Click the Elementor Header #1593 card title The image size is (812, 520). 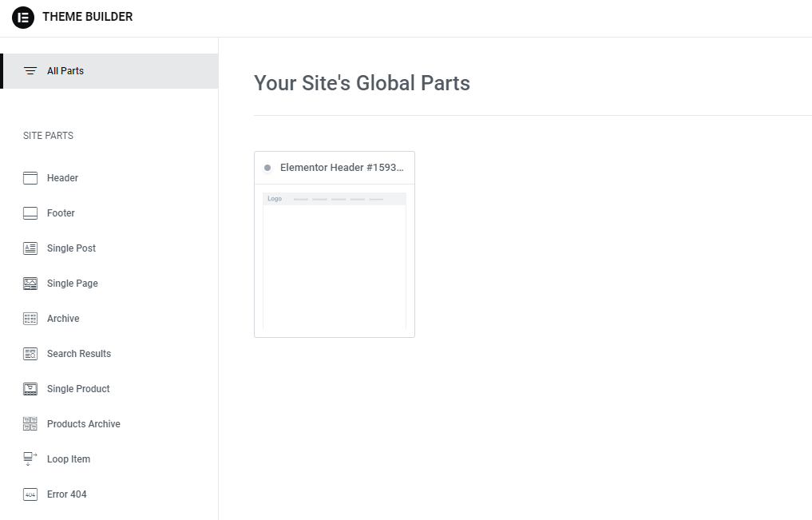(342, 168)
